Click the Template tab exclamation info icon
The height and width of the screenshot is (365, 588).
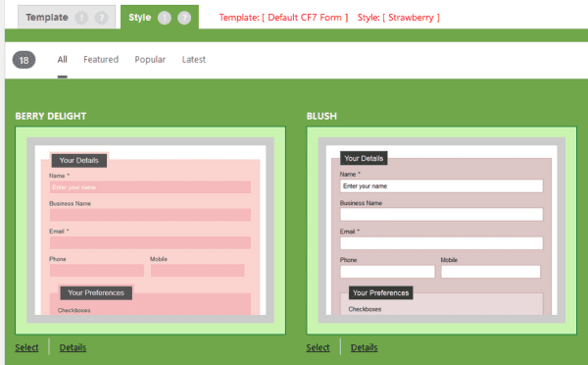pyautogui.click(x=81, y=18)
